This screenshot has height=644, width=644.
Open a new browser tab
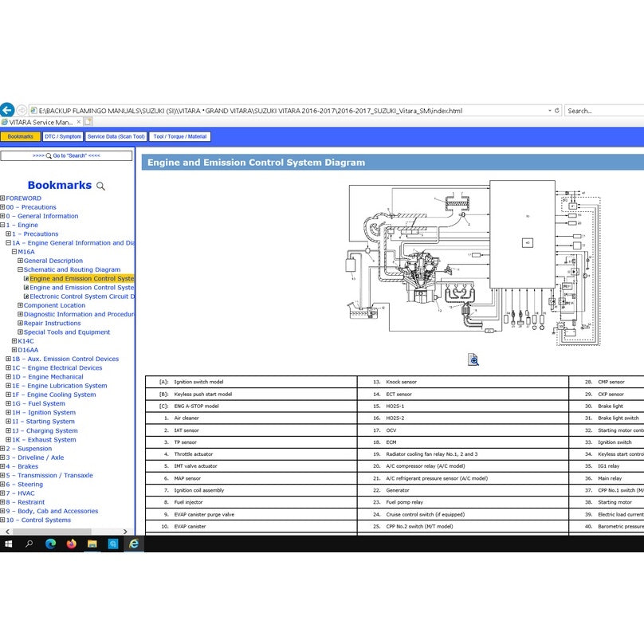(88, 122)
